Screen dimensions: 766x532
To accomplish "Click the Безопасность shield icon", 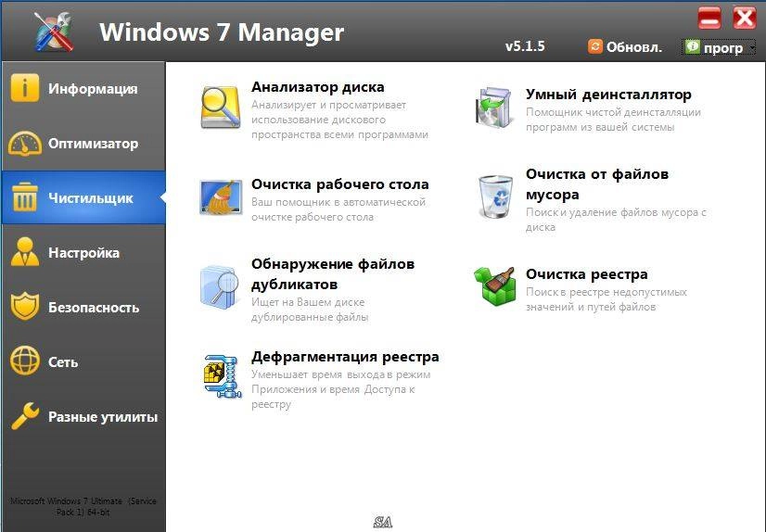I will coord(24,307).
